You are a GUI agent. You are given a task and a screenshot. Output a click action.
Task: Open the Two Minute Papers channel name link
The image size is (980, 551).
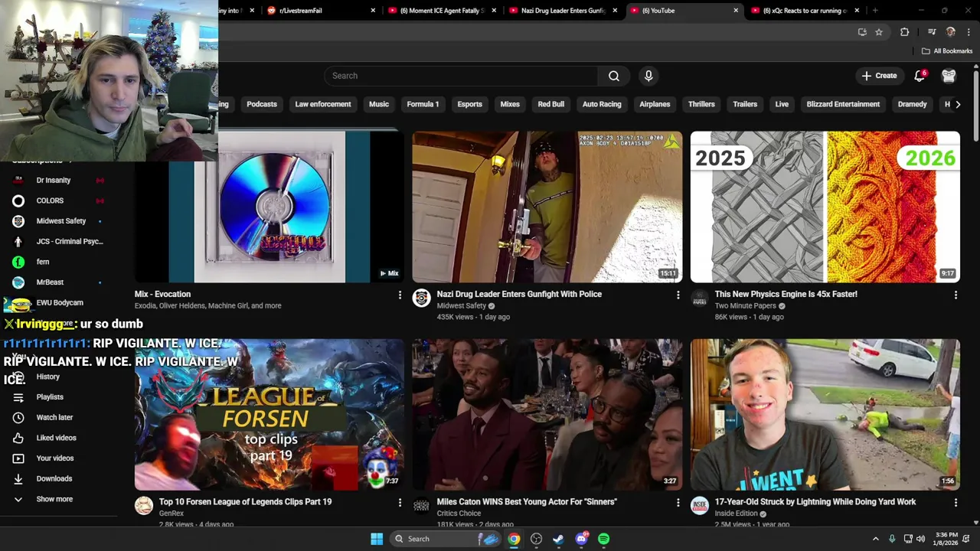[x=746, y=306]
